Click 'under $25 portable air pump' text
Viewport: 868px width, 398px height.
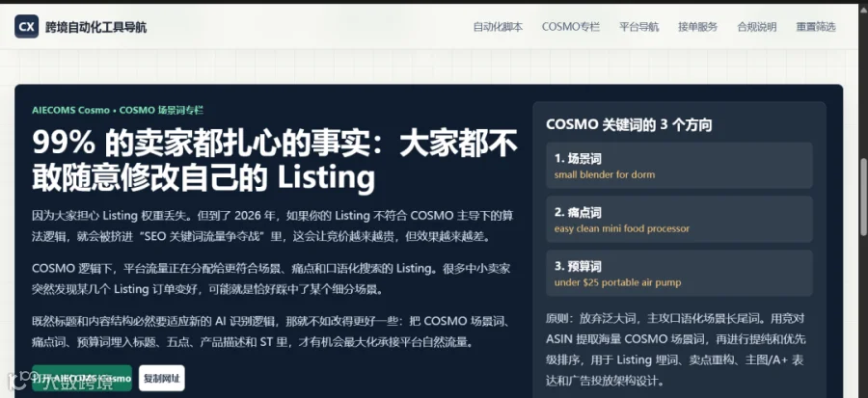pos(618,282)
